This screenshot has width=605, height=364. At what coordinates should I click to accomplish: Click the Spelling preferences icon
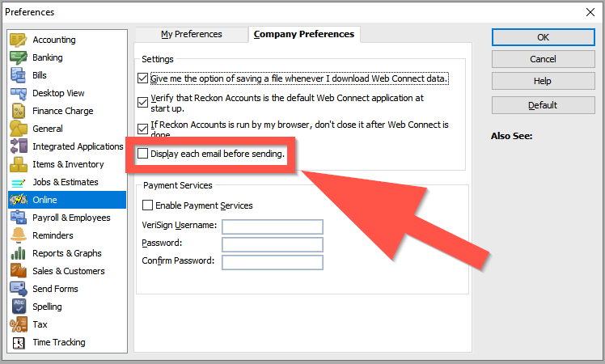coord(18,307)
